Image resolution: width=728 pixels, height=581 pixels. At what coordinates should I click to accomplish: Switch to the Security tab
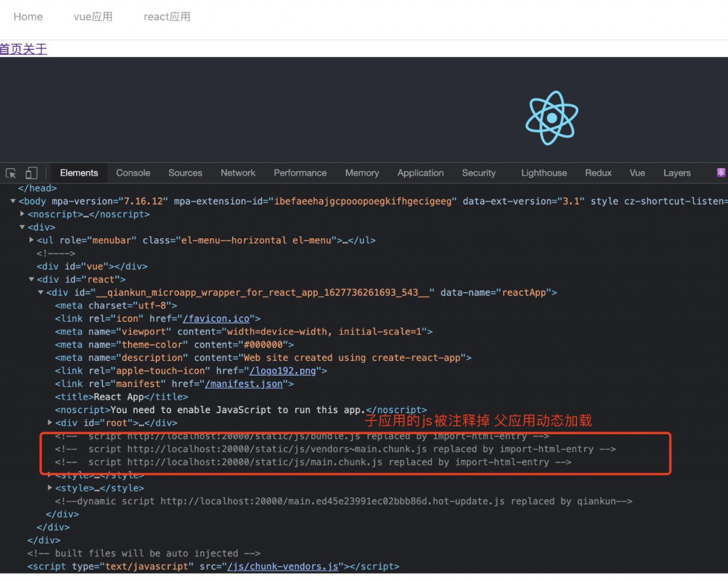pyautogui.click(x=479, y=173)
